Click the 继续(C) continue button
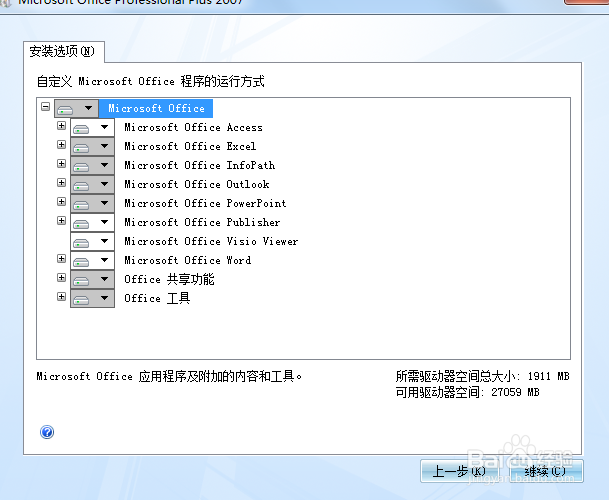Viewport: 609px width, 500px height. pos(545,471)
